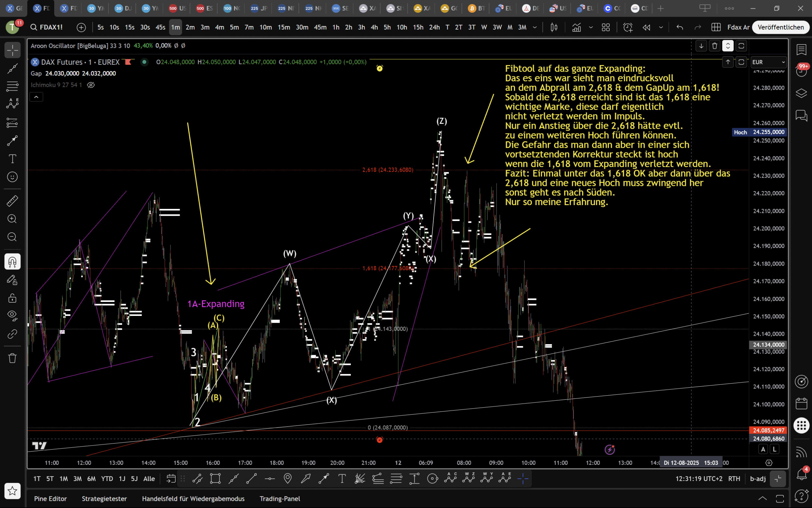Select the Fibonacci retracement tool in left sidebar
The height and width of the screenshot is (508, 812).
click(12, 86)
